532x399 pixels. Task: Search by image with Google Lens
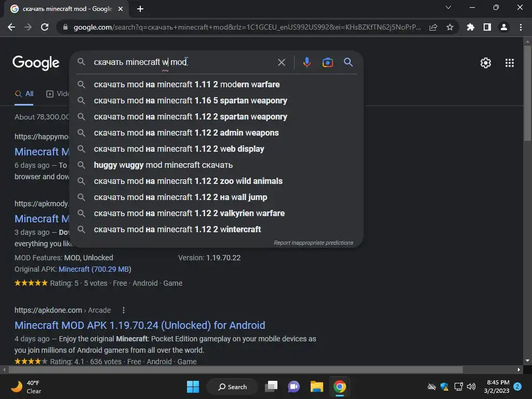[327, 62]
